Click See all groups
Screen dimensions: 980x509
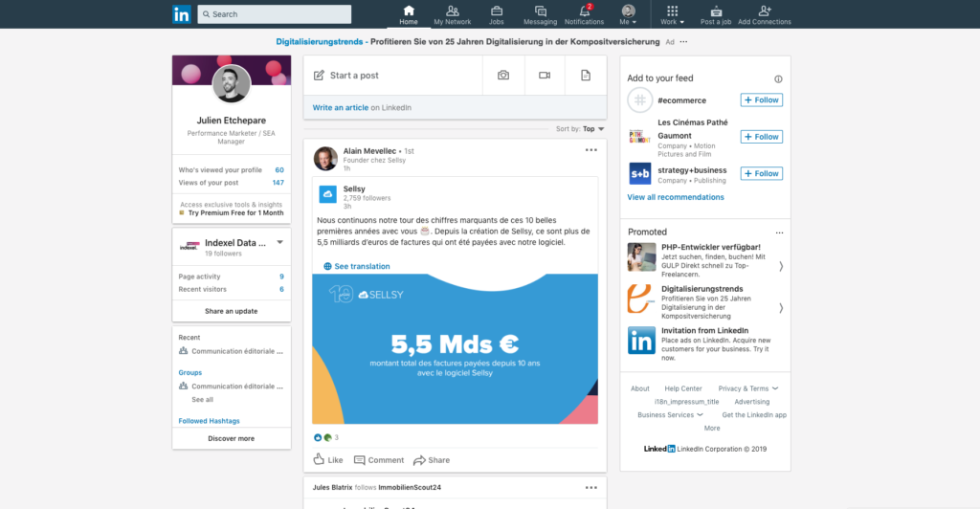pos(202,400)
